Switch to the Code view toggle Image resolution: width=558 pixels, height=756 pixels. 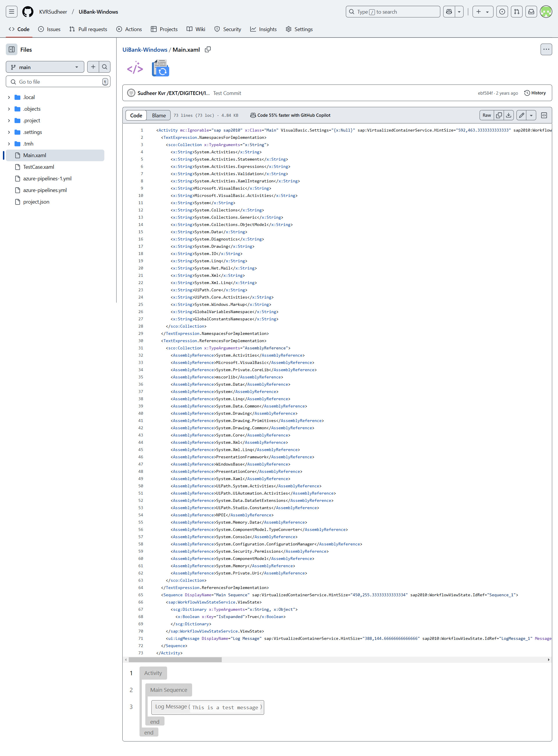[136, 115]
